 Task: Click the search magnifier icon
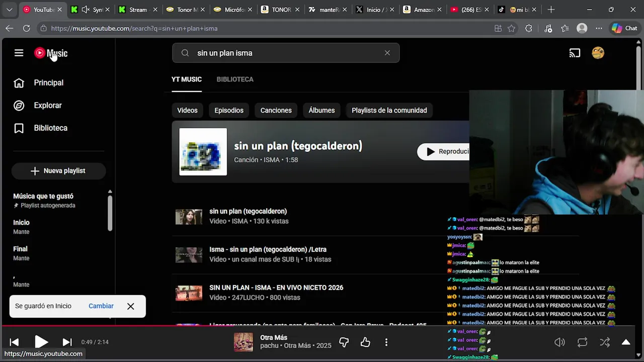click(185, 53)
